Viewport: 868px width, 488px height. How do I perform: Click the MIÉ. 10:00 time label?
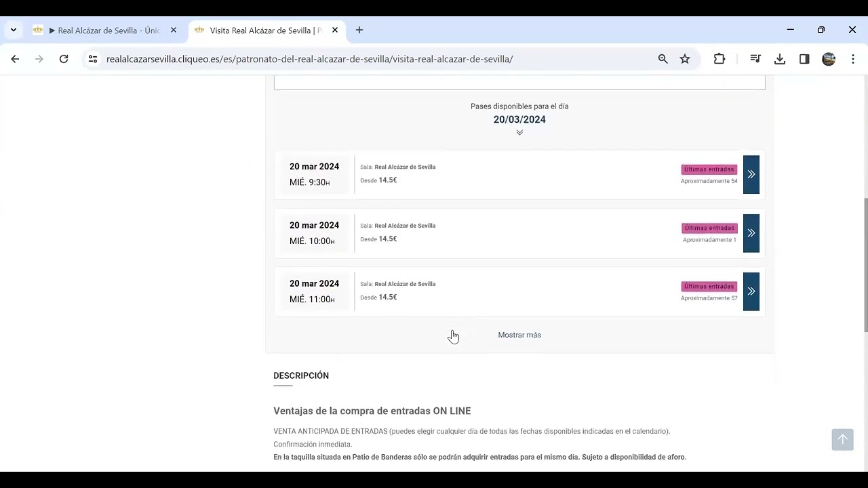point(312,241)
